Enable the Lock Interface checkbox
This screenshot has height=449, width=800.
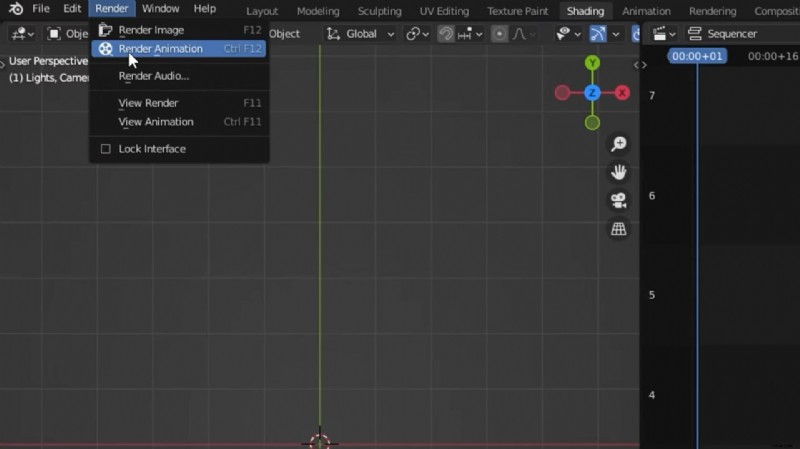[106, 149]
